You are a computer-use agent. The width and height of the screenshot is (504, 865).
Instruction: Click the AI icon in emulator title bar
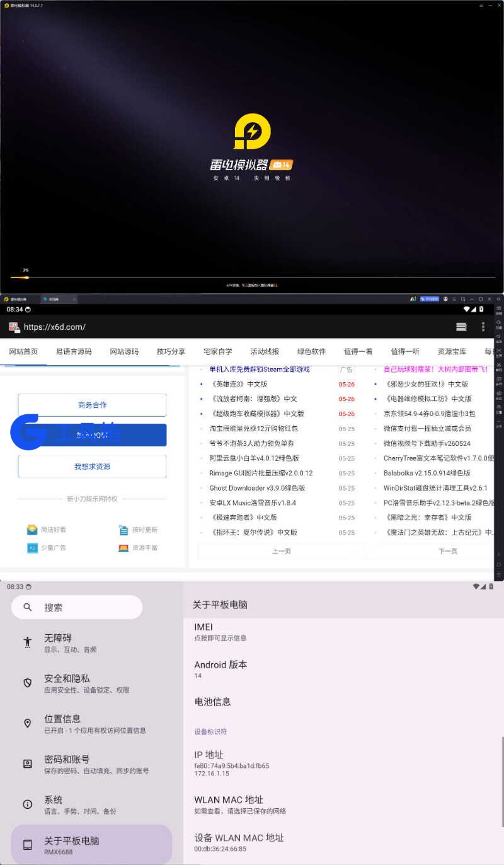click(413, 299)
